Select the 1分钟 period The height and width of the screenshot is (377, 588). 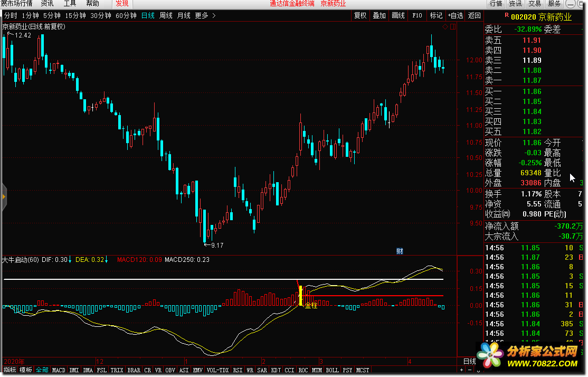click(31, 15)
